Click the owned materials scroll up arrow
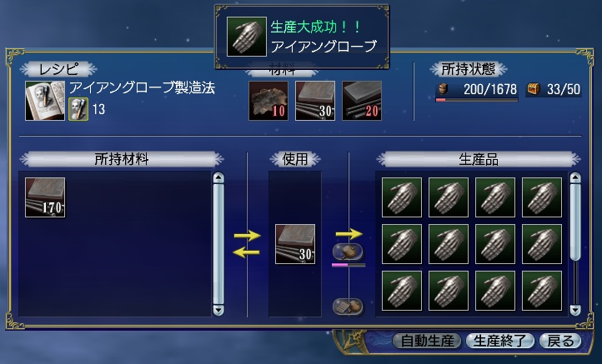This screenshot has width=602, height=364. pos(218,177)
